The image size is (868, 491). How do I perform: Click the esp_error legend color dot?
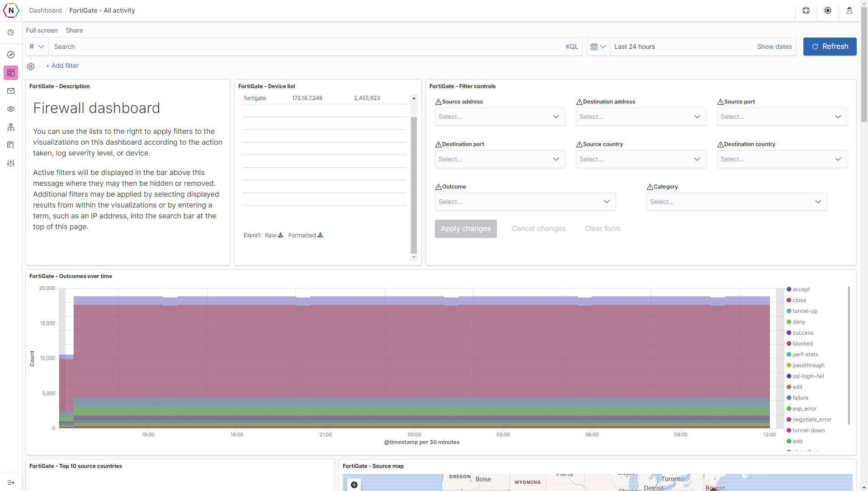(789, 409)
